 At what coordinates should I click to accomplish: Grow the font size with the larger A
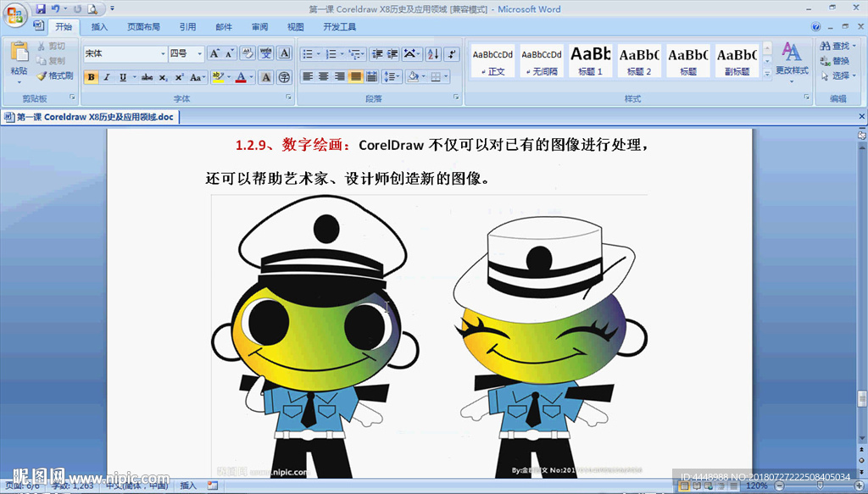(214, 53)
